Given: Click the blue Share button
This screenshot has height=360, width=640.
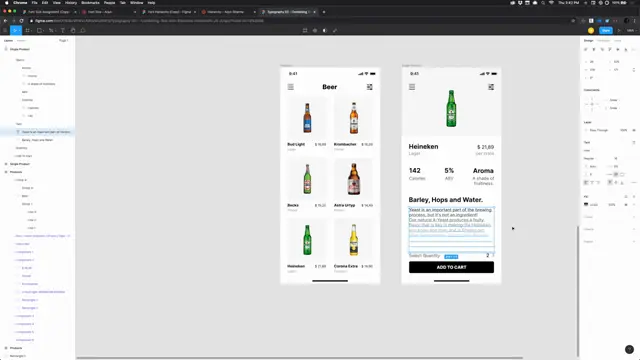Looking at the screenshot, I should [x=606, y=30].
